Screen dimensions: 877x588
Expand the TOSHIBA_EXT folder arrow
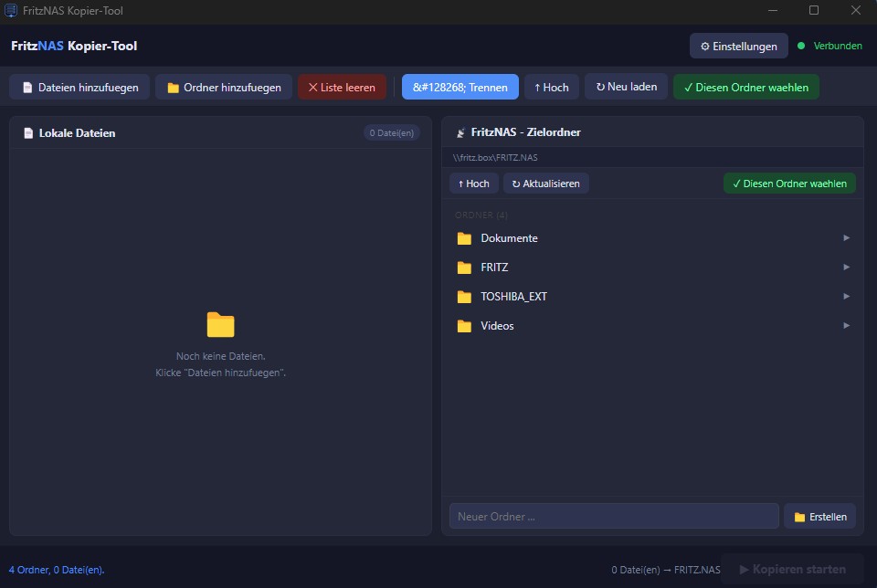[x=846, y=296]
